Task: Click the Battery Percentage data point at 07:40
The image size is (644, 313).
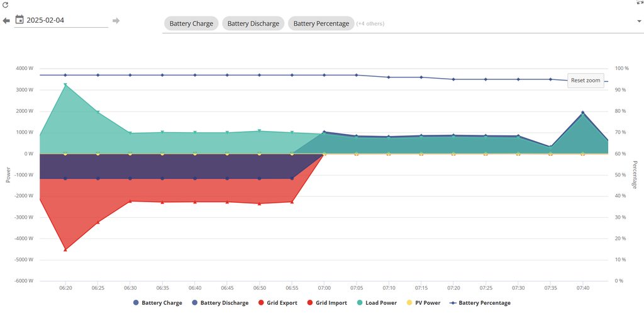Action: [x=583, y=81]
